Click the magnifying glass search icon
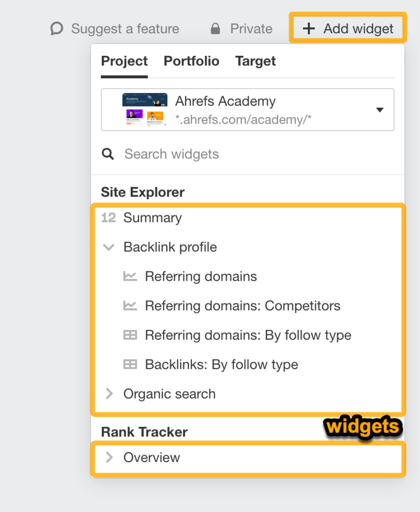Viewport: 420px width, 512px height. click(108, 154)
